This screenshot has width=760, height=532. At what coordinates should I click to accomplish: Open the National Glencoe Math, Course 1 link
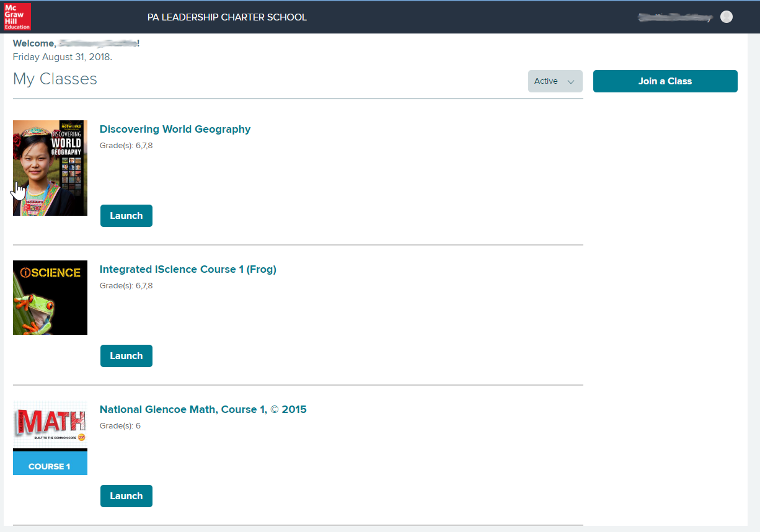point(203,410)
